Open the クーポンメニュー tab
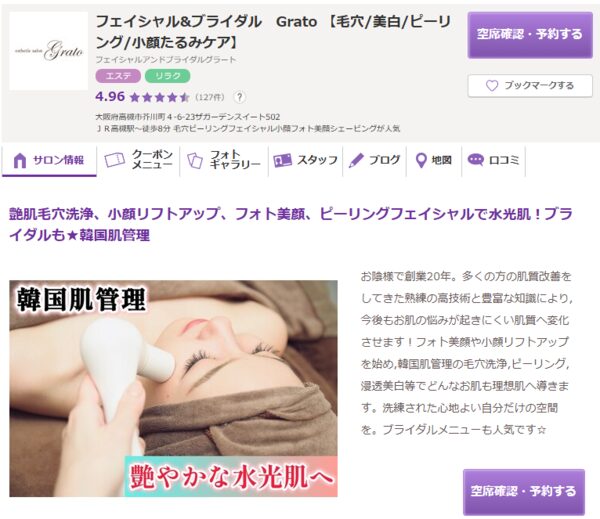This screenshot has width=600, height=519. click(138, 160)
